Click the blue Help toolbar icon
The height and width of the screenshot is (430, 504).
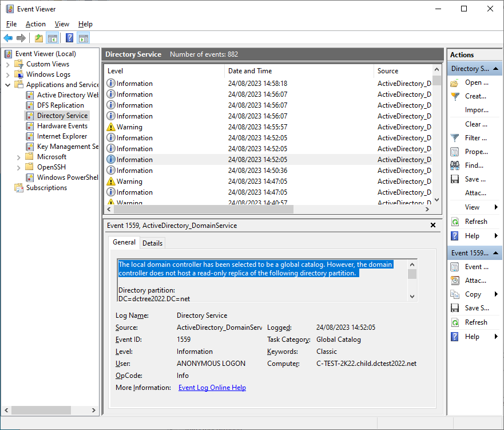69,38
